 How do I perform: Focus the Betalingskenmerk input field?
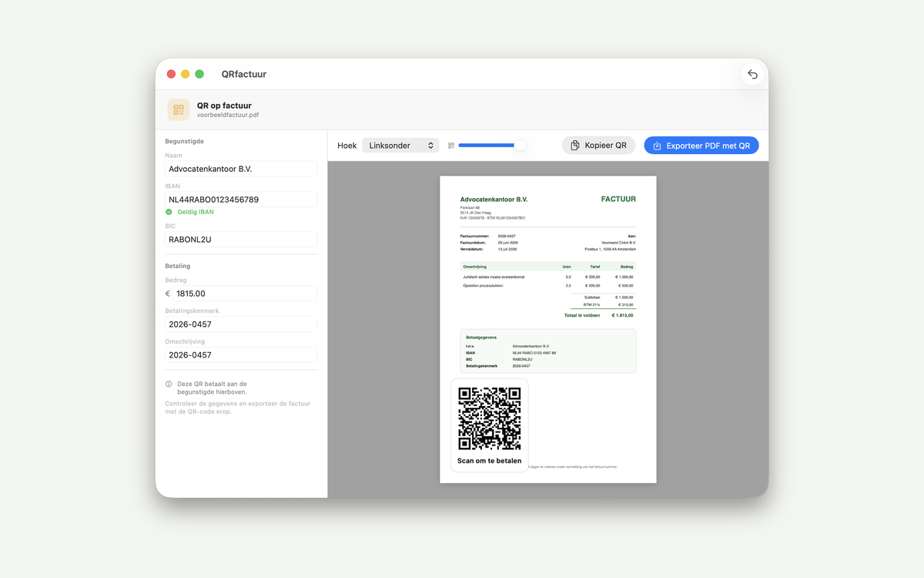coord(242,324)
